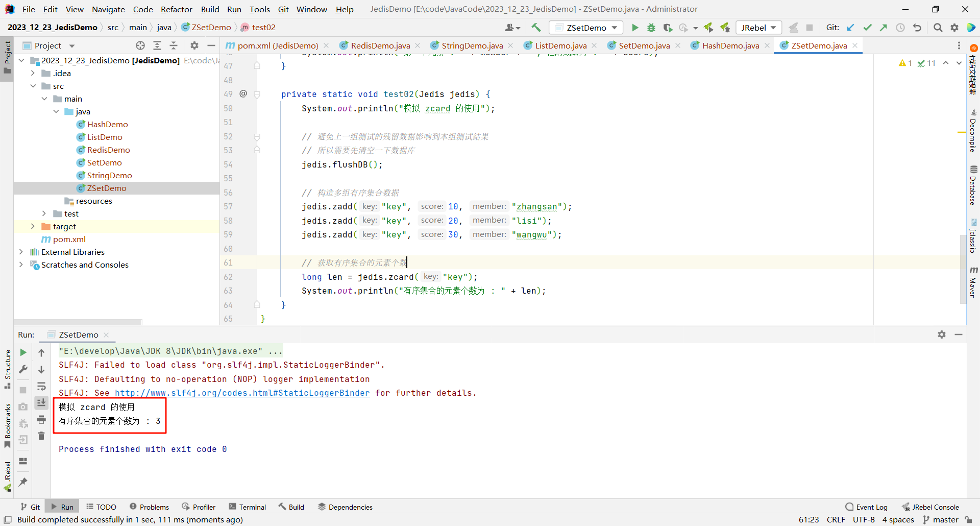Open the JRebel Console
The height and width of the screenshot is (526, 980).
tap(930, 507)
